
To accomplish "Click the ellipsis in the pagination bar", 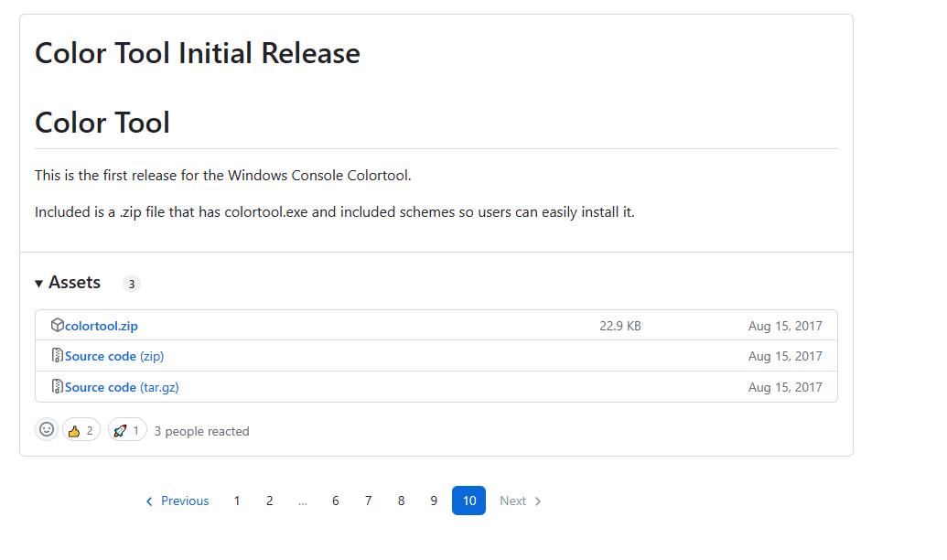I will click(303, 501).
